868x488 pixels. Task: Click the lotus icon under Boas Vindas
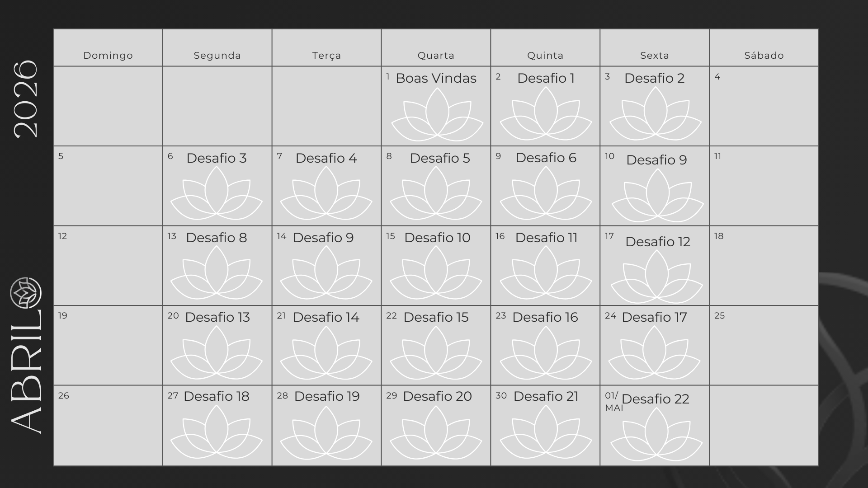point(437,114)
